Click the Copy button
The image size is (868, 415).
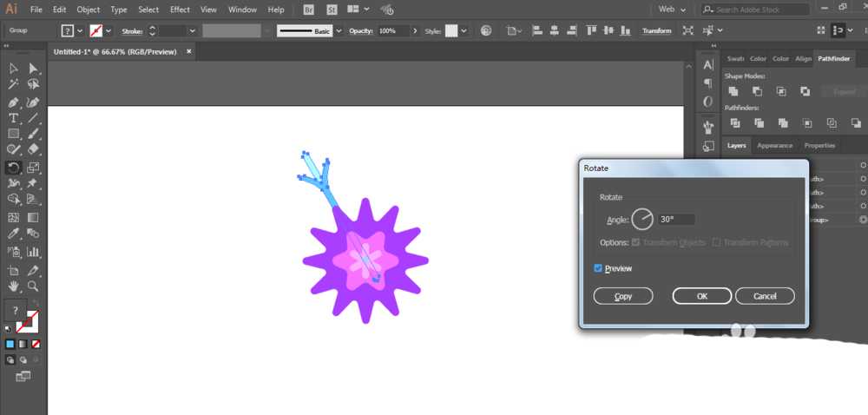[x=622, y=296]
